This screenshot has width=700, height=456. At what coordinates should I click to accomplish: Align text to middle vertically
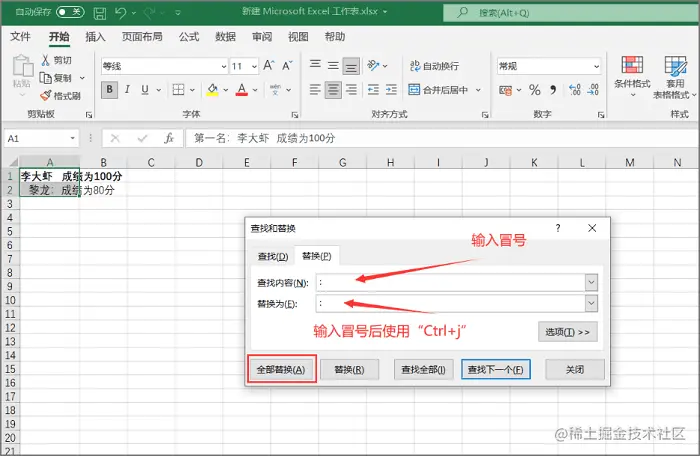pos(333,66)
